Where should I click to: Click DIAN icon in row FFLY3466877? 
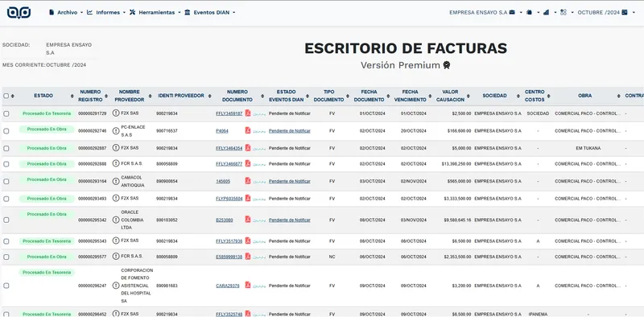coord(259,164)
